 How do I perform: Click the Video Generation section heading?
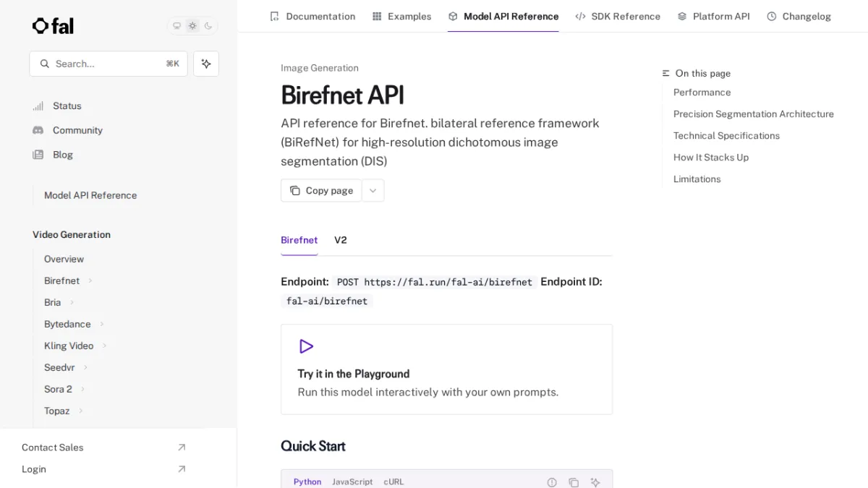72,235
